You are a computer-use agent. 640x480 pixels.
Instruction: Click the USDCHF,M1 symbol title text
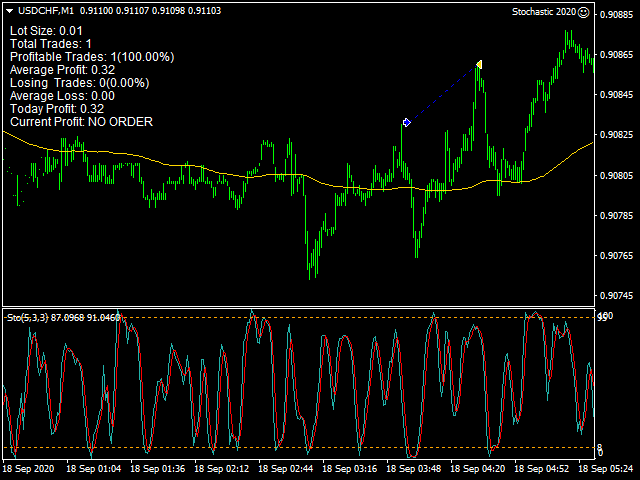click(x=46, y=11)
